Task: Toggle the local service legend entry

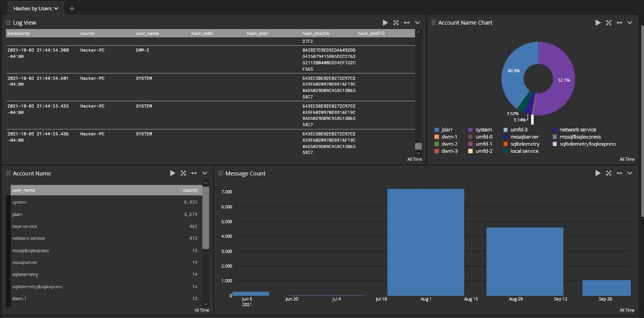Action: (x=521, y=151)
